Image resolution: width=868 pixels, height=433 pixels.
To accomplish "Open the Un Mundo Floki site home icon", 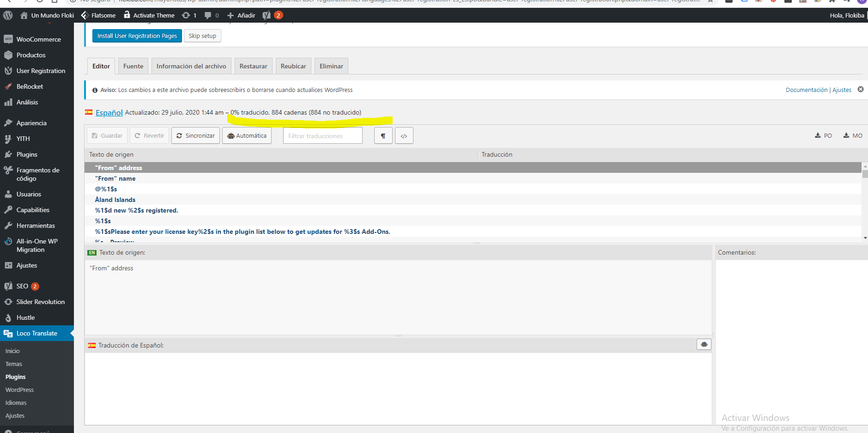I will [x=24, y=15].
